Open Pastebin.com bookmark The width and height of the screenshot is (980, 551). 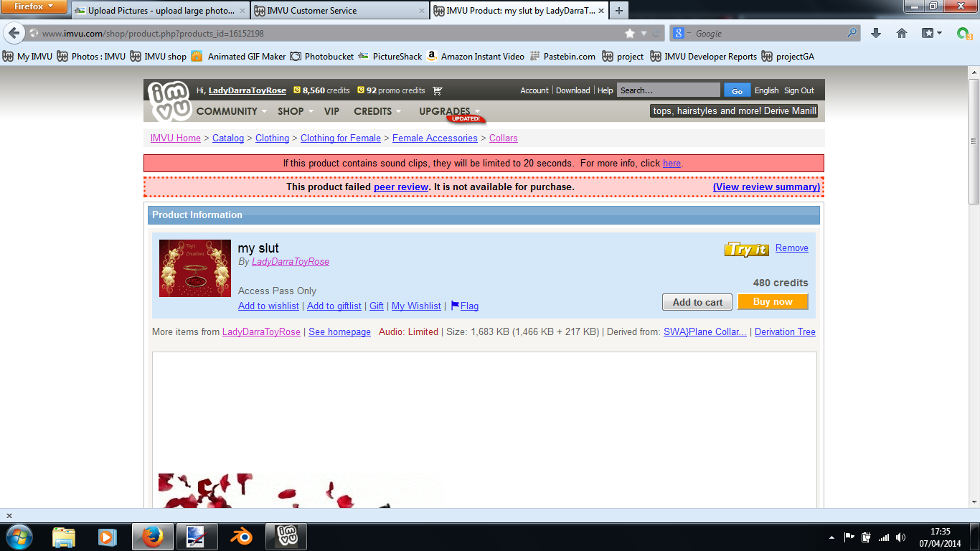(x=562, y=56)
